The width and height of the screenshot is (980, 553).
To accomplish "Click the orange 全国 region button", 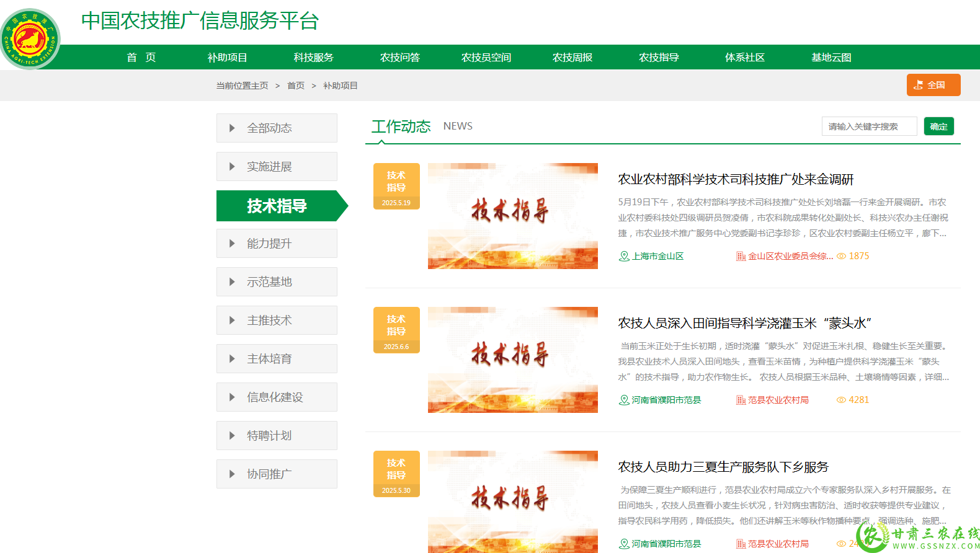I will [x=933, y=85].
